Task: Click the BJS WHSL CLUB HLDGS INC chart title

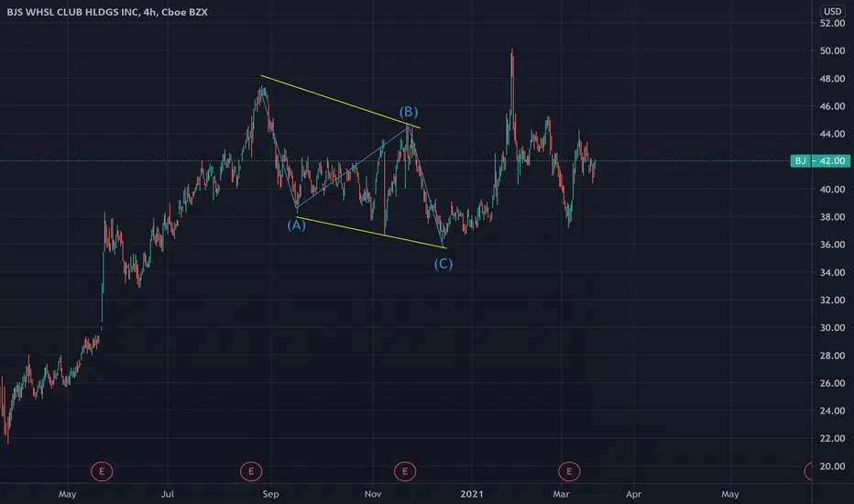Action: (x=107, y=11)
